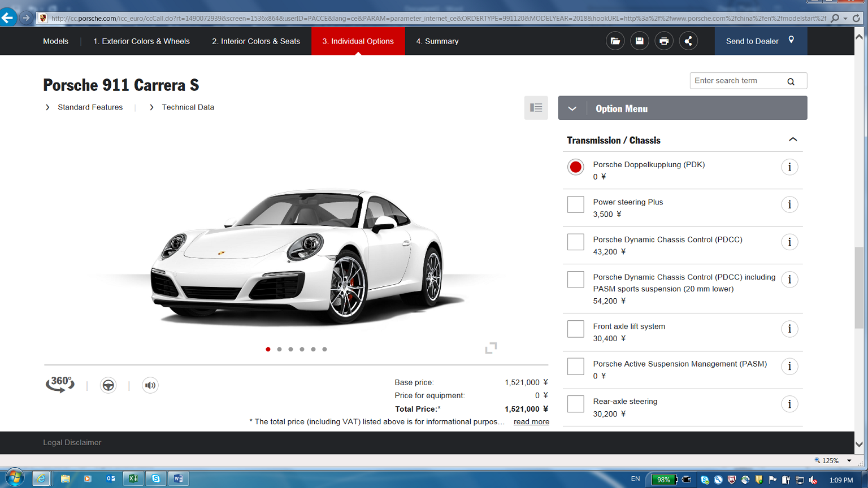Click the Windows Start button

[x=14, y=478]
